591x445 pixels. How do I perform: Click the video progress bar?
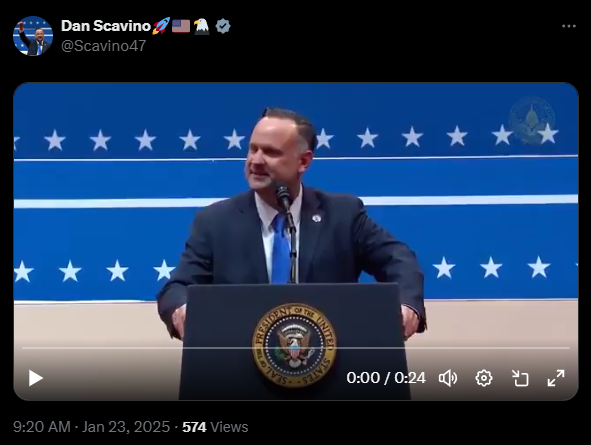[x=296, y=348]
